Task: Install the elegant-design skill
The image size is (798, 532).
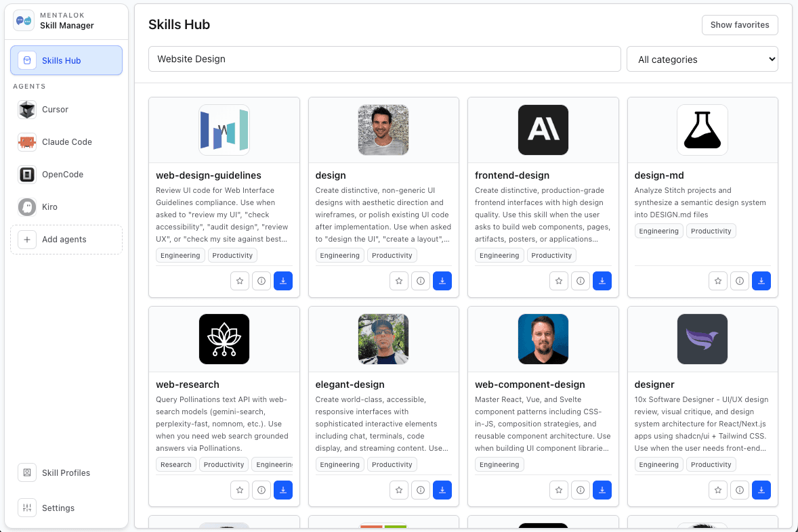Action: 442,490
